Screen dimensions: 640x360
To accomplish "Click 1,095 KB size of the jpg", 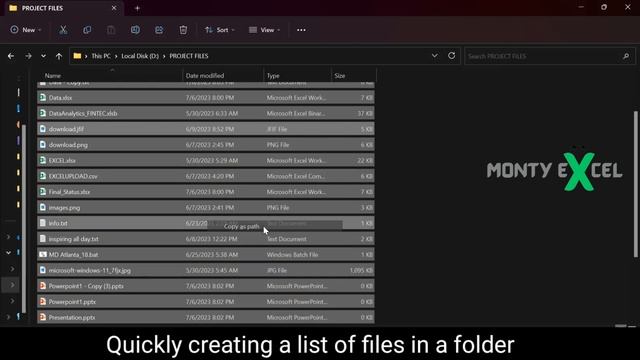I will pyautogui.click(x=360, y=271).
